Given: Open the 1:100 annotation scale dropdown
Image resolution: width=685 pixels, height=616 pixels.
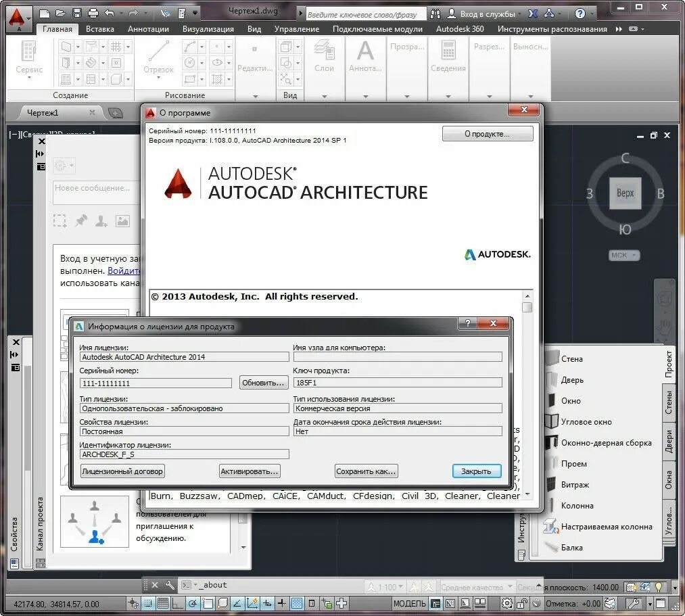Looking at the screenshot, I should point(387,587).
